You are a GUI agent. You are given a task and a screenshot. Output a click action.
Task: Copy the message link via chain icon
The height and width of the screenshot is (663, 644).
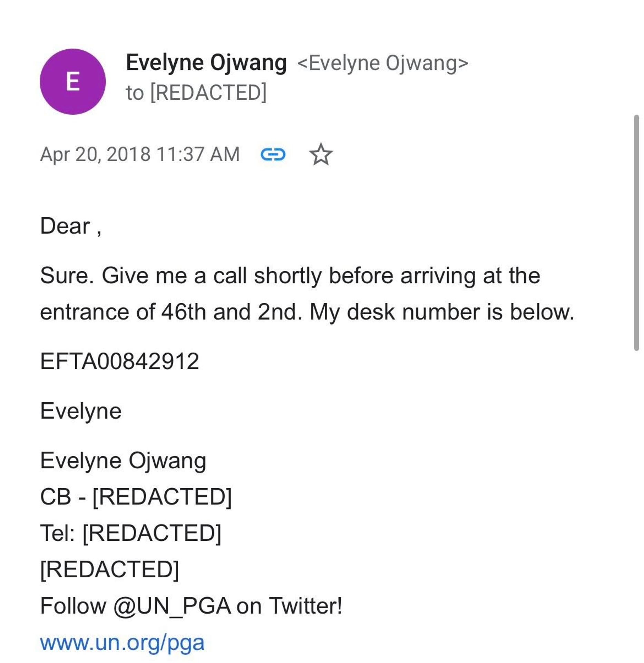tap(273, 154)
